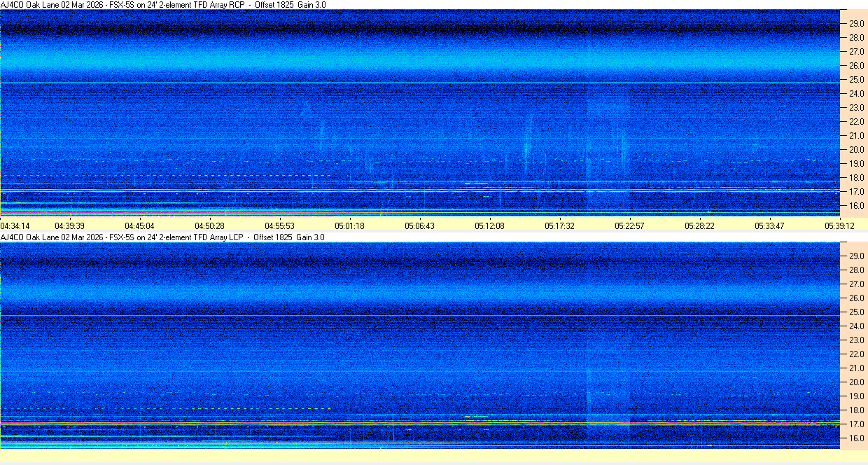Click 29.0 on the LCP frequency scale
868x465 pixels.
coord(857,256)
